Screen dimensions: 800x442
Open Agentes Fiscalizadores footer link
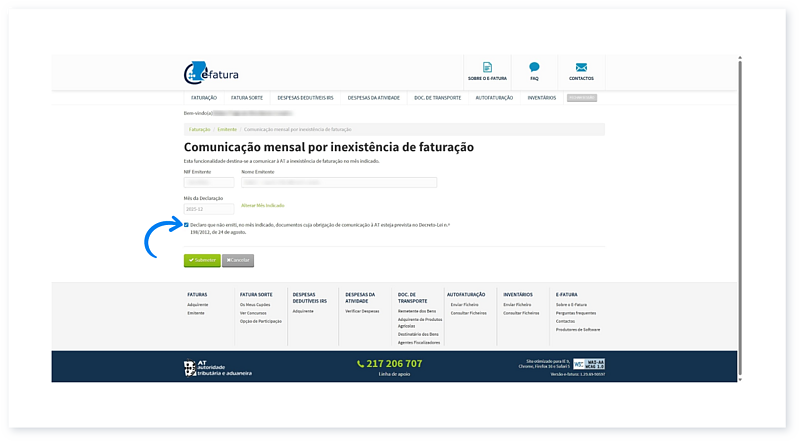pos(419,342)
